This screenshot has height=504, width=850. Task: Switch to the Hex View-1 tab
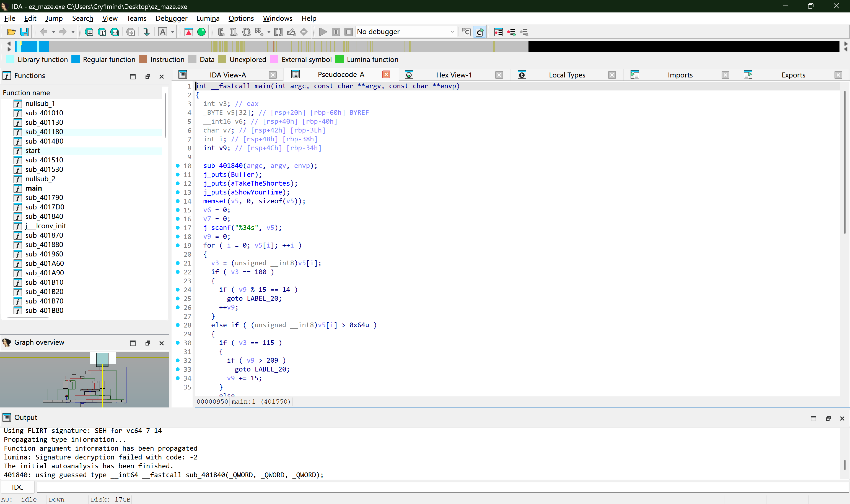pos(454,75)
